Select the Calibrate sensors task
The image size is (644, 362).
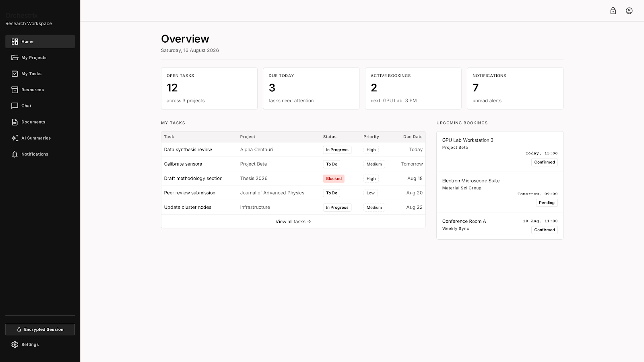(x=183, y=164)
